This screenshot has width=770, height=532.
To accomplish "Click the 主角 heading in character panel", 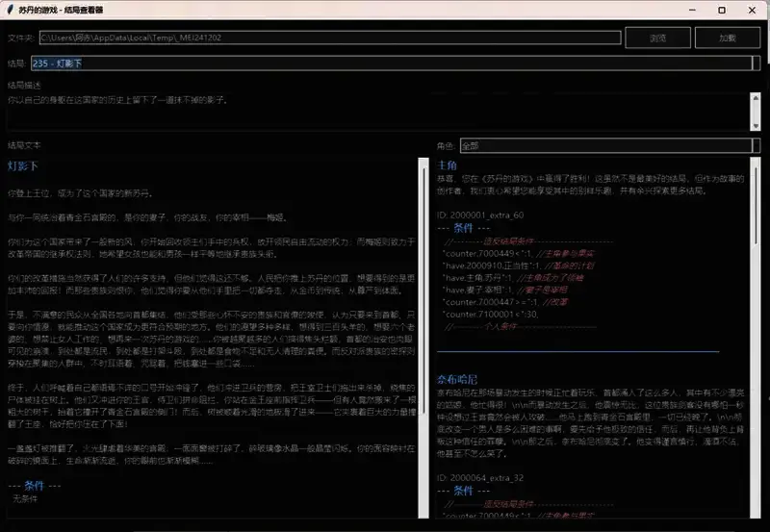I will tap(447, 165).
